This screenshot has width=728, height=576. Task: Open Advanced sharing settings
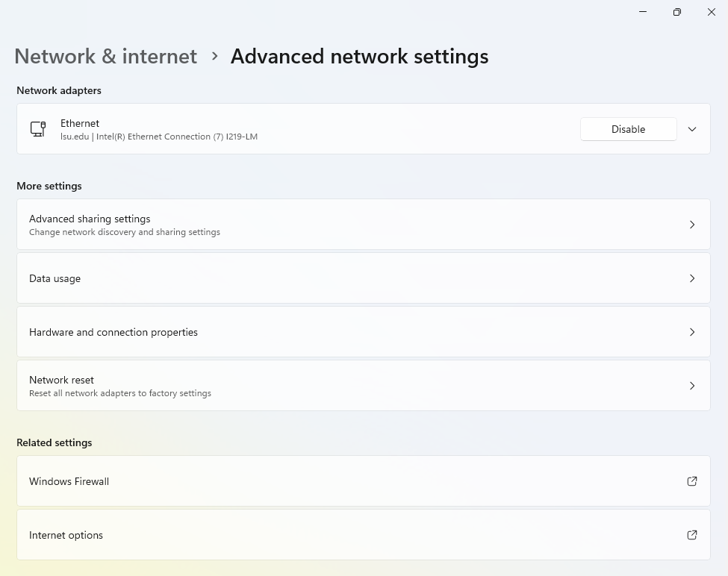click(x=90, y=219)
